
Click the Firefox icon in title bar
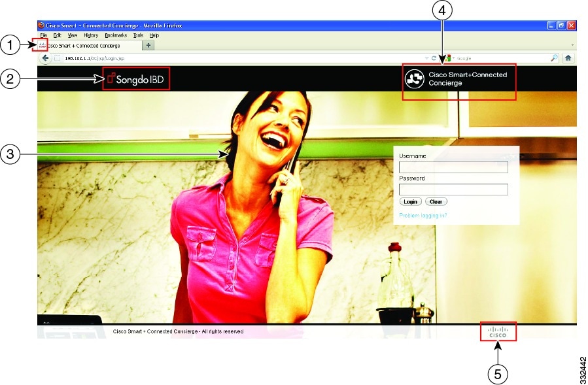(41, 25)
